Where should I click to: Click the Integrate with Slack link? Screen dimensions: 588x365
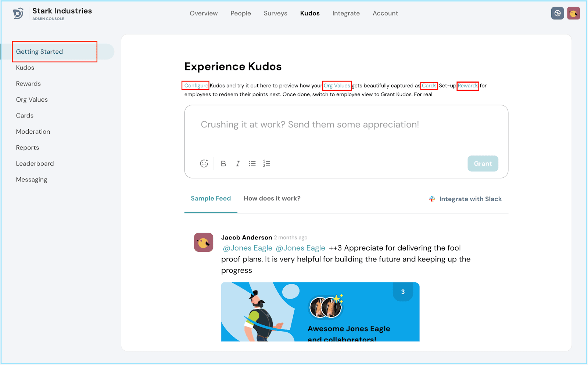[x=466, y=199]
